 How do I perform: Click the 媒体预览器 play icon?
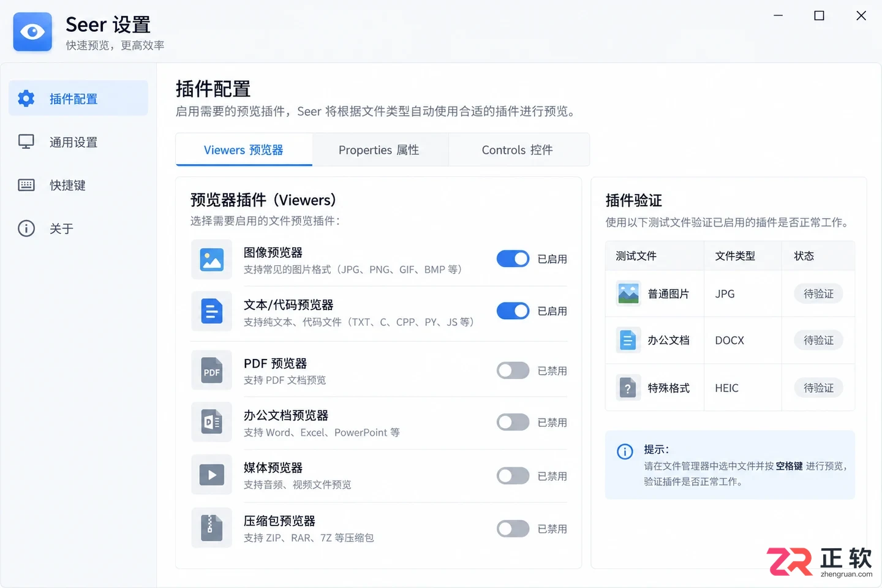[x=212, y=475]
